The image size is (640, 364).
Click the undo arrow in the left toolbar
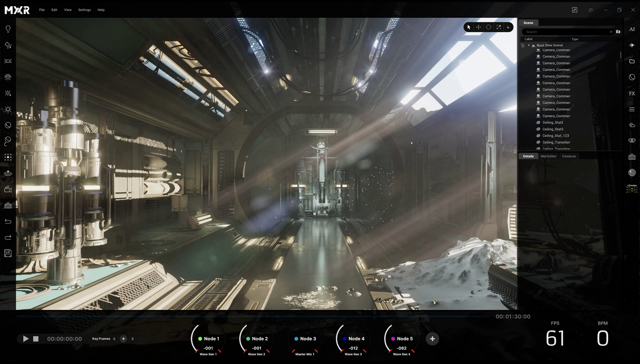tap(8, 221)
